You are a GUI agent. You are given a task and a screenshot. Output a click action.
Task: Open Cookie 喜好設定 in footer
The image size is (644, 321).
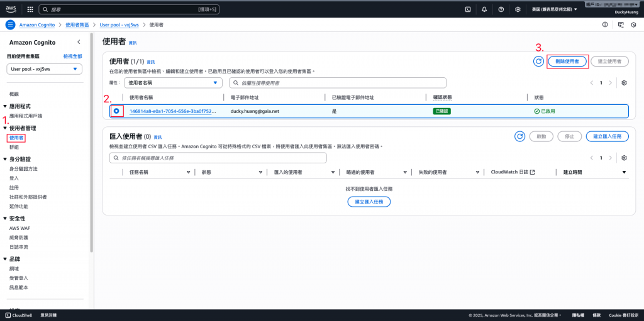[623, 315]
